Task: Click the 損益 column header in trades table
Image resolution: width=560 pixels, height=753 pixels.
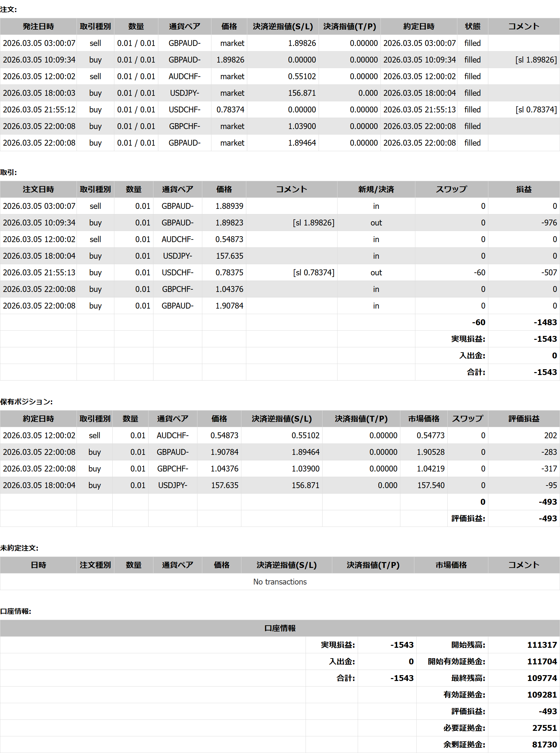Action: click(x=524, y=189)
